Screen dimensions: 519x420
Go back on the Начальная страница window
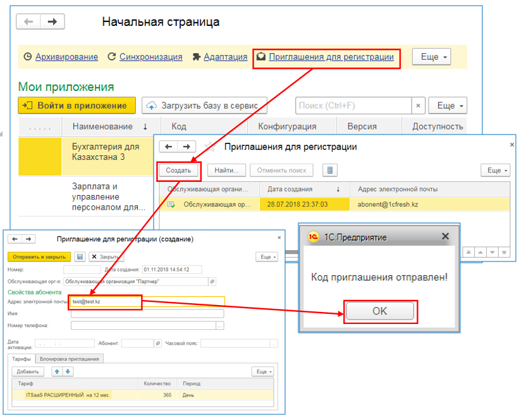click(28, 22)
